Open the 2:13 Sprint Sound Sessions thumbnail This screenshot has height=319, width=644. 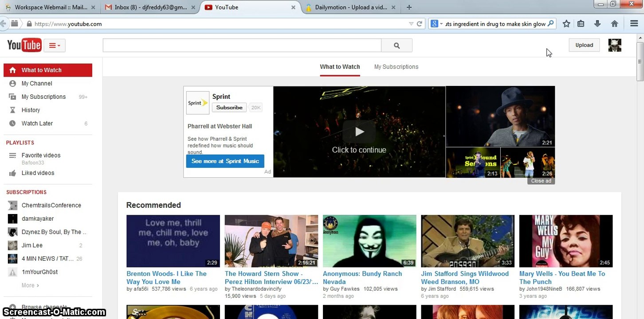[x=473, y=163]
